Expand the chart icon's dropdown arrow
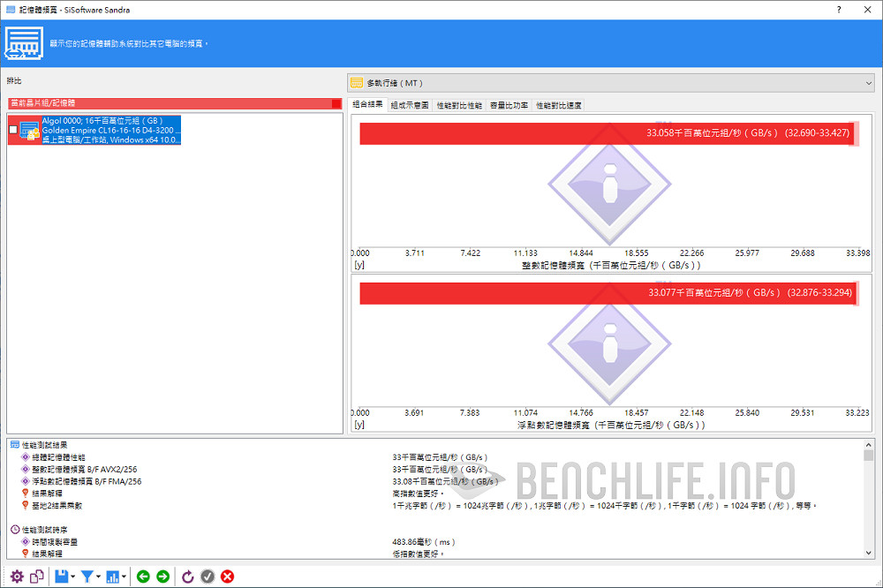883x588 pixels. 125,577
